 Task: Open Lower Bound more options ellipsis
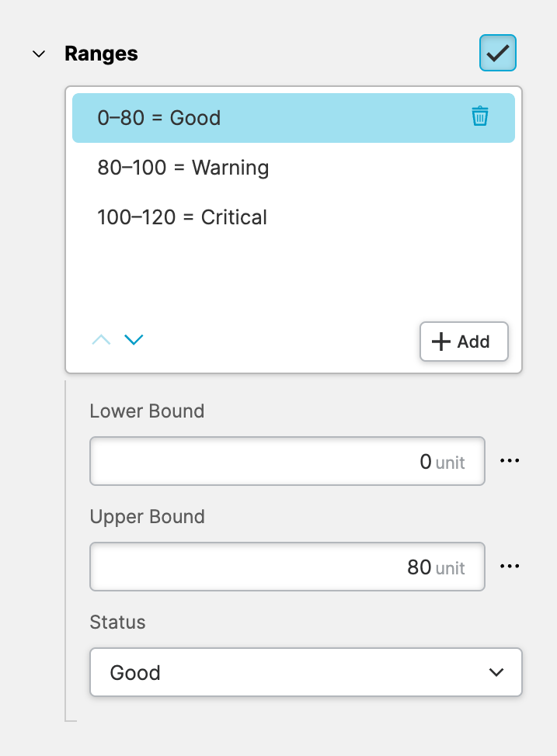point(509,461)
